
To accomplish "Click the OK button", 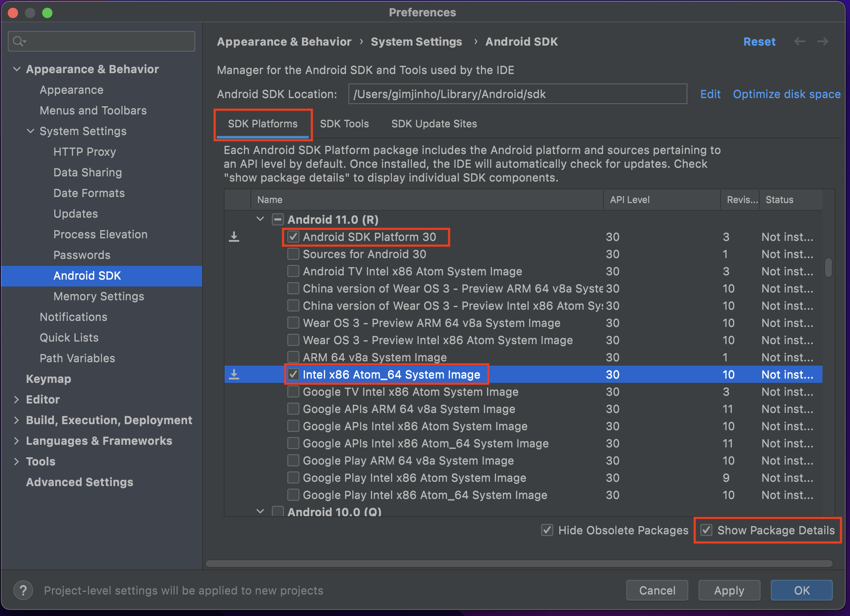I will pos(801,590).
